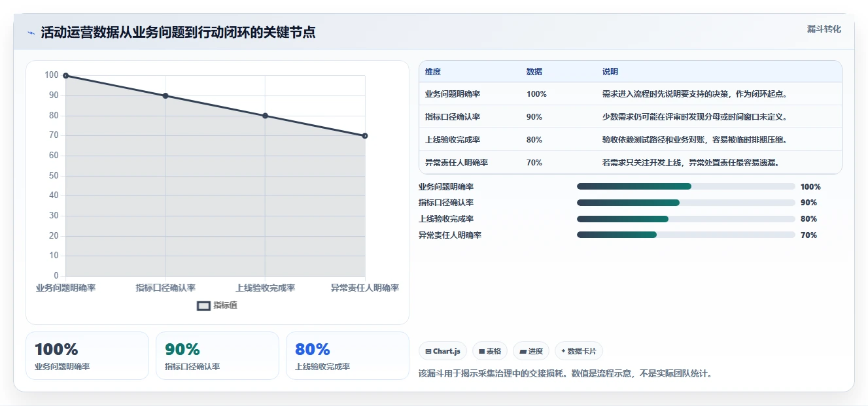The width and height of the screenshot is (868, 406).
Task: Click the icon inside the Chart.js chip
Action: point(428,352)
